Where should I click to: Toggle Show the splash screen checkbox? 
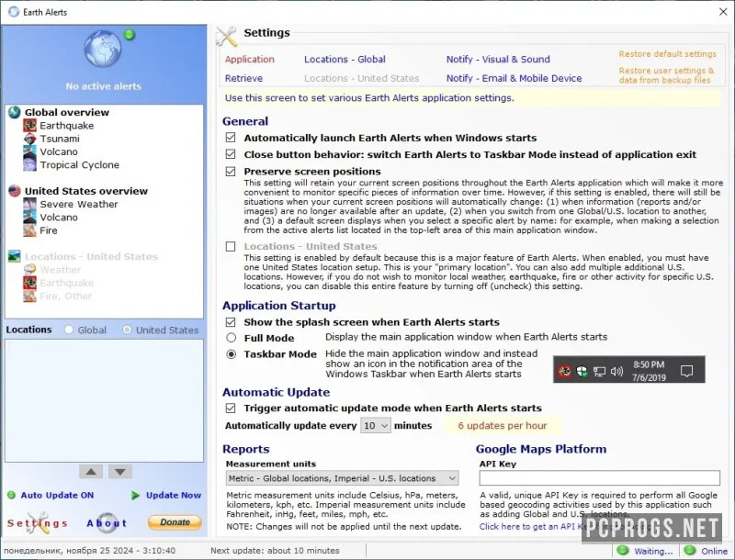(x=231, y=321)
